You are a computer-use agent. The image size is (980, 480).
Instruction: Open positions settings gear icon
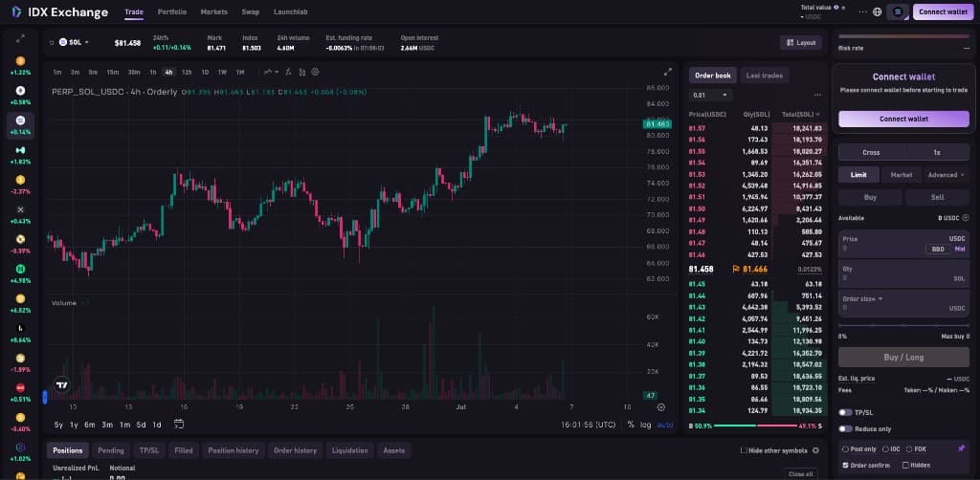pyautogui.click(x=815, y=450)
